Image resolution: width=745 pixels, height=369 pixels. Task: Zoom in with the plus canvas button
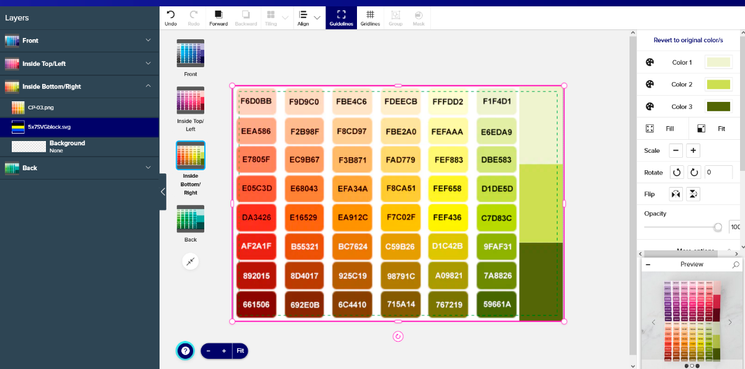pyautogui.click(x=224, y=351)
